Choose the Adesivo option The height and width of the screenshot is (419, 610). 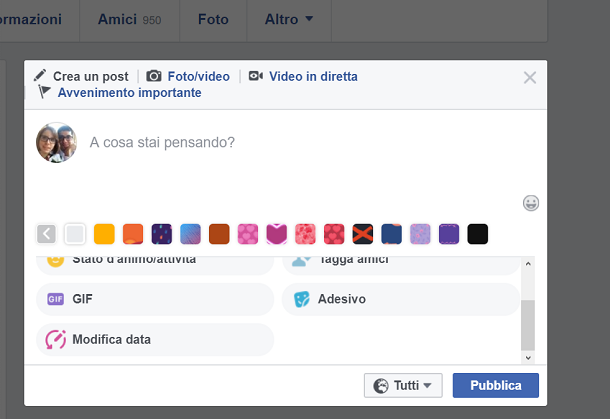tap(401, 299)
